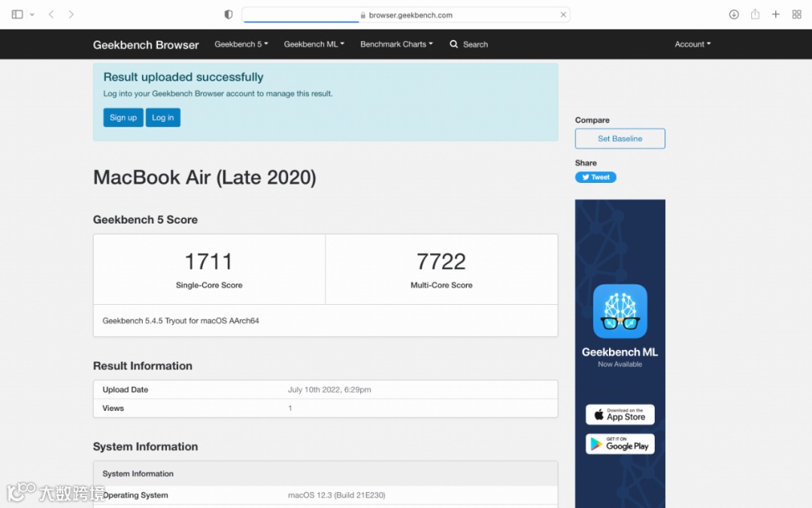
Task: Download from the App Store badge
Action: coord(620,415)
